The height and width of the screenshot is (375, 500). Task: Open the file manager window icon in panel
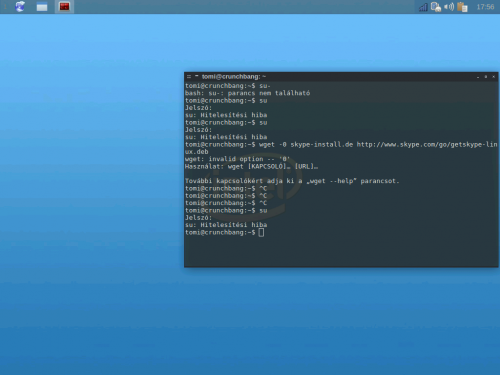42,7
